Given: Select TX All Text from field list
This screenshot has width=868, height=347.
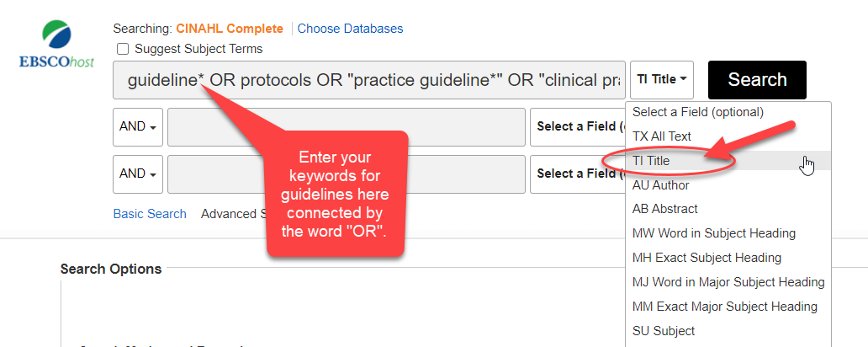Looking at the screenshot, I should (662, 136).
